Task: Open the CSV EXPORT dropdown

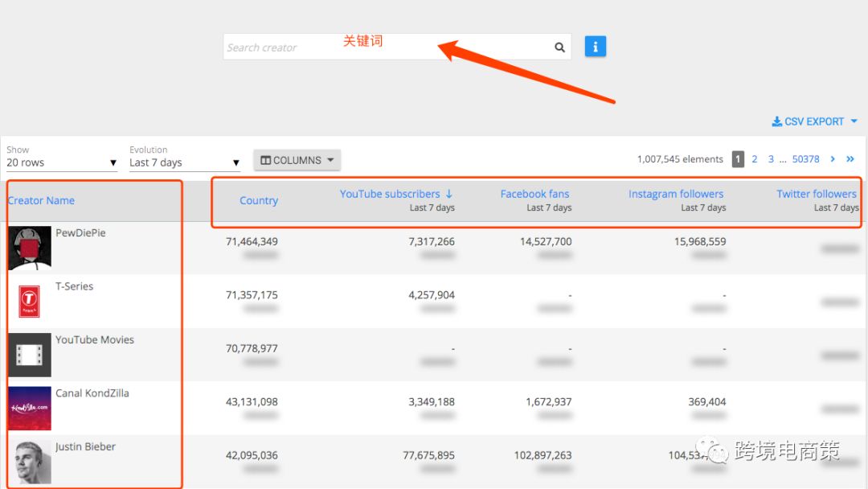Action: (x=814, y=121)
